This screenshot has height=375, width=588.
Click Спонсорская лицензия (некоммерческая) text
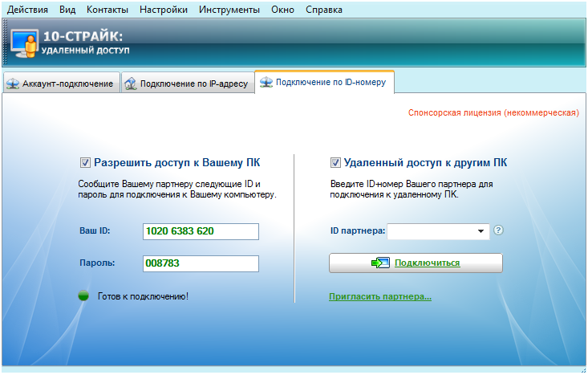pos(493,112)
